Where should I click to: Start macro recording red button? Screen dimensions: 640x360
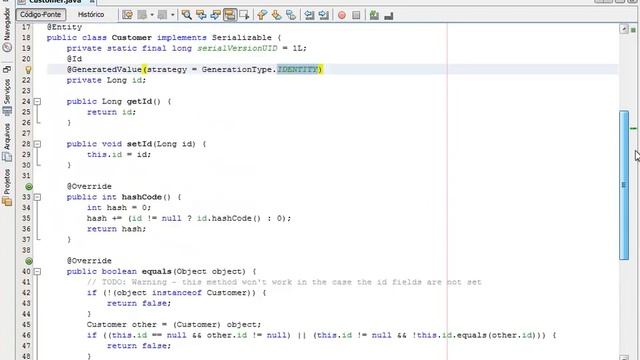click(x=342, y=15)
